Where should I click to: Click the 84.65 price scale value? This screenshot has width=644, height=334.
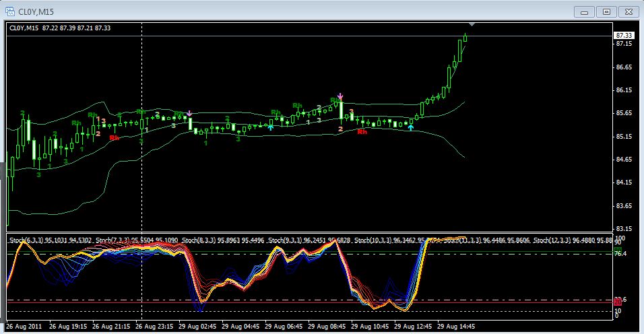[x=624, y=159]
